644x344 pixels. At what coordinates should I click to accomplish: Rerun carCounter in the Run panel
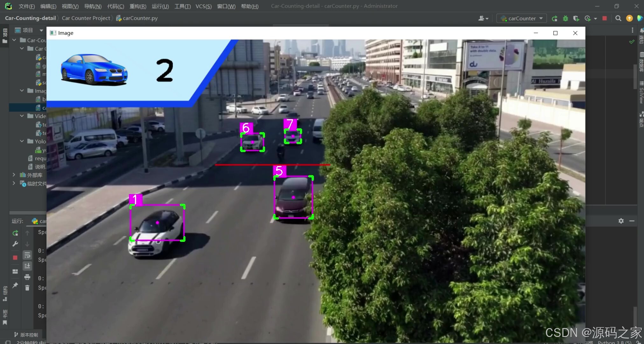pos(15,233)
